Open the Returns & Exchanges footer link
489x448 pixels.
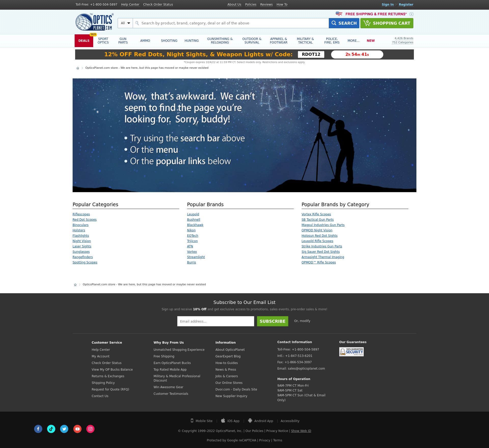tap(108, 376)
